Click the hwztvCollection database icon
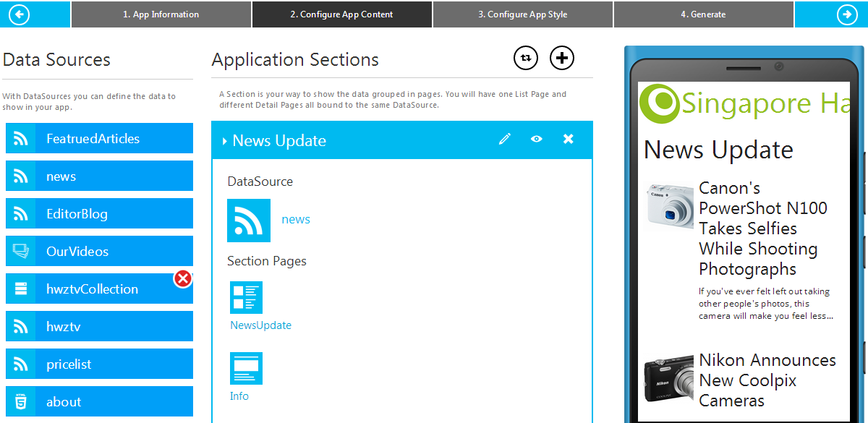The height and width of the screenshot is (423, 868). point(21,289)
